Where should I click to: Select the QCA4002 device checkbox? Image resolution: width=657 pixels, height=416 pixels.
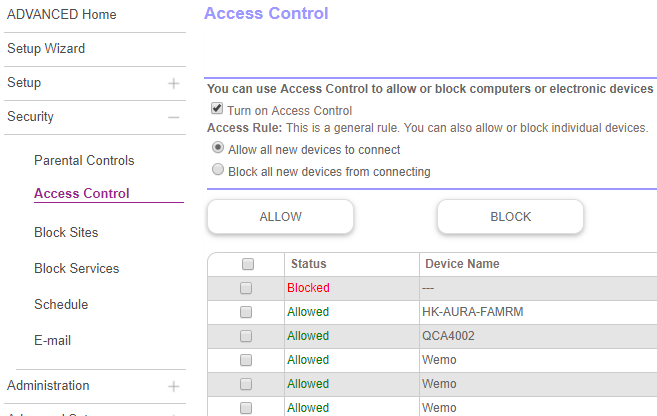click(x=248, y=336)
